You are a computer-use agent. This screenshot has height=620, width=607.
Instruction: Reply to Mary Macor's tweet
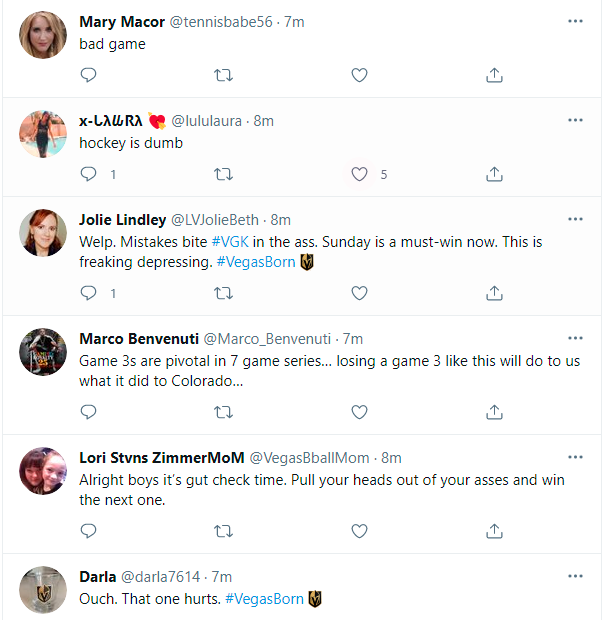coord(88,75)
